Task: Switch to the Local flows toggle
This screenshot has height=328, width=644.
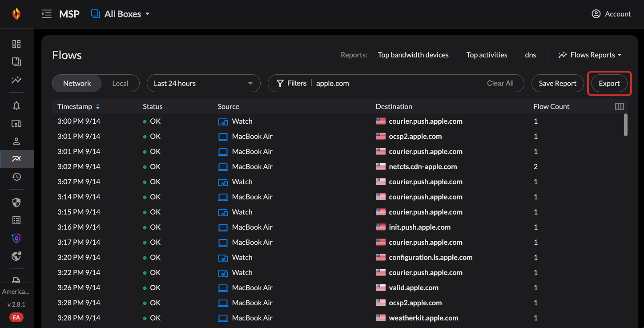Action: (x=120, y=83)
